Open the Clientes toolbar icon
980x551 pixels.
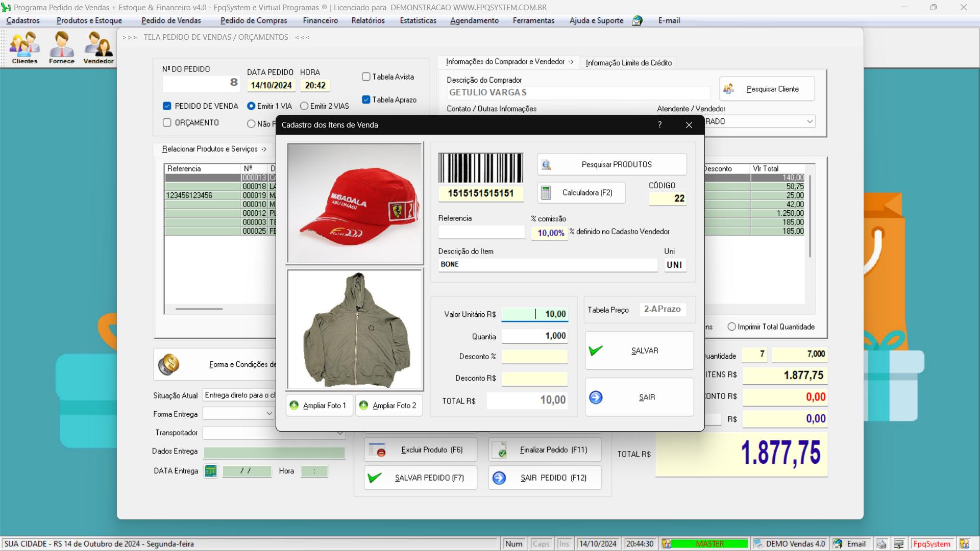24,47
